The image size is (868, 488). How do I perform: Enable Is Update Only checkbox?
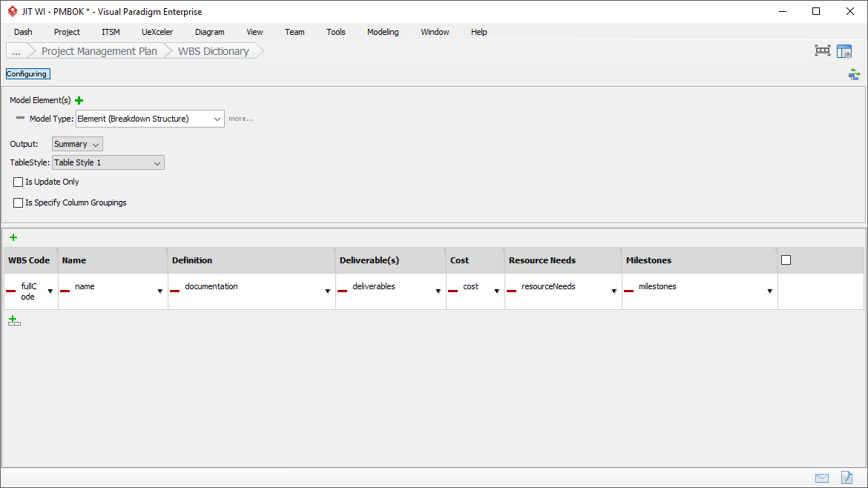click(19, 182)
